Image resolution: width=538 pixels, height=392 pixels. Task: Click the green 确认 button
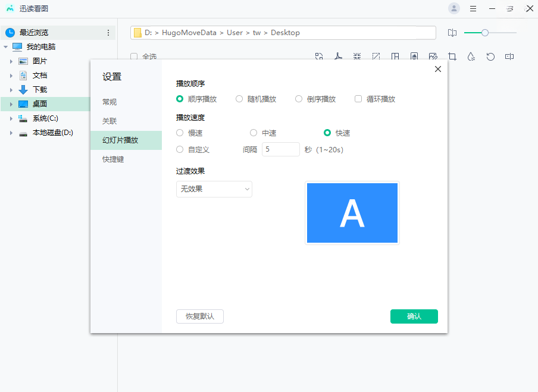(x=414, y=316)
